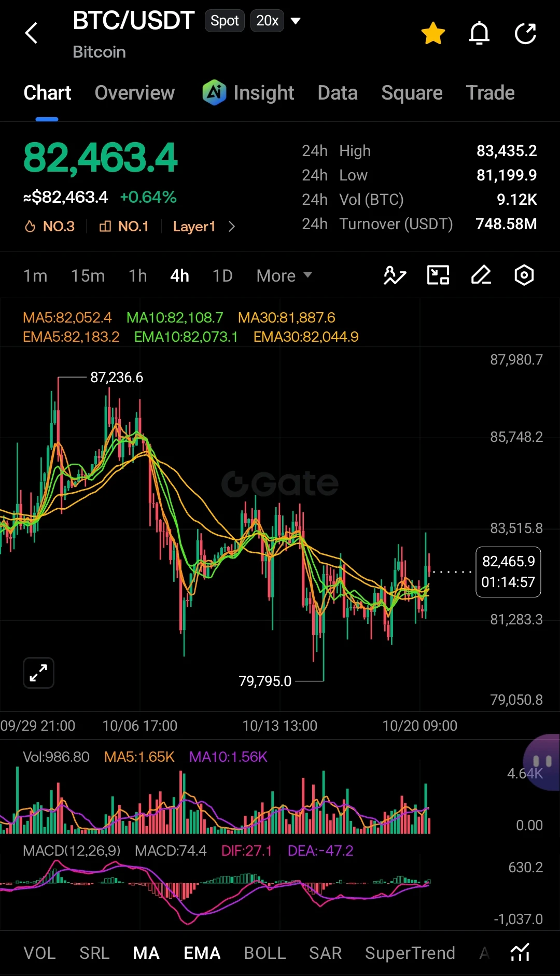560x976 pixels.
Task: Open the drawing pencil tool
Action: tap(481, 275)
